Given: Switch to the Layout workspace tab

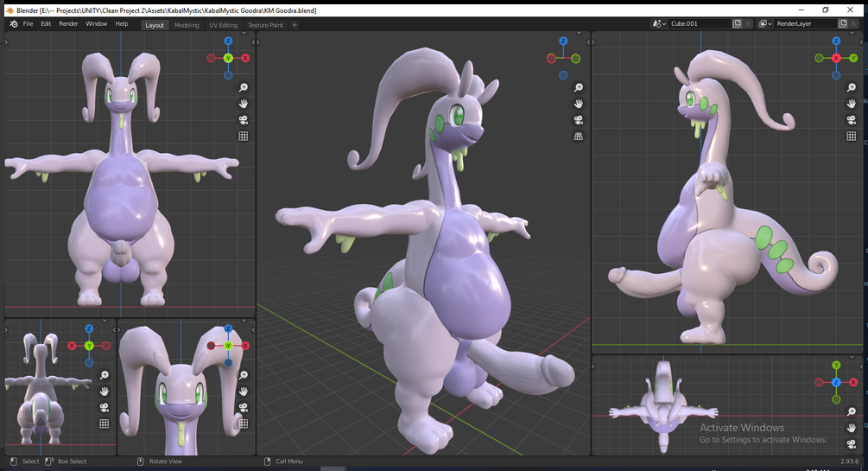Looking at the screenshot, I should pos(155,25).
